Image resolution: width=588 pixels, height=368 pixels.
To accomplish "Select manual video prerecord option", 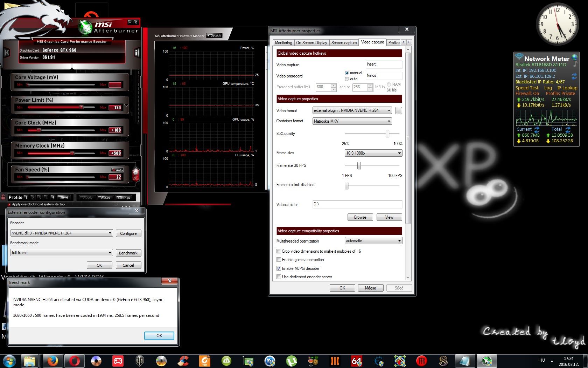I will tap(347, 73).
